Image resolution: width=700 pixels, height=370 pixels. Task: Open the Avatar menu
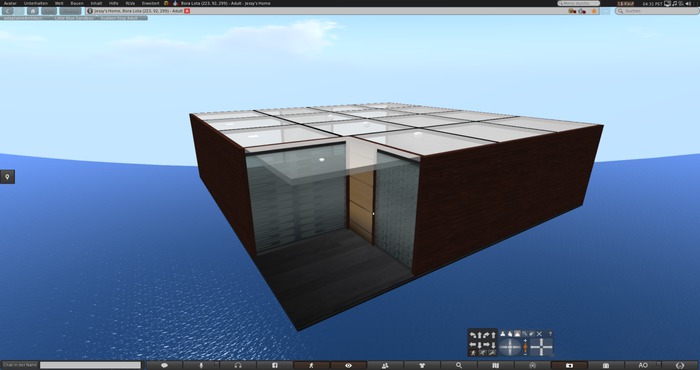click(x=10, y=3)
